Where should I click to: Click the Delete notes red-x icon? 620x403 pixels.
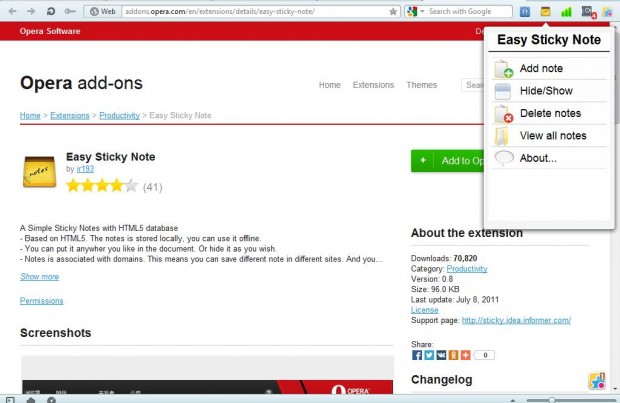click(503, 114)
